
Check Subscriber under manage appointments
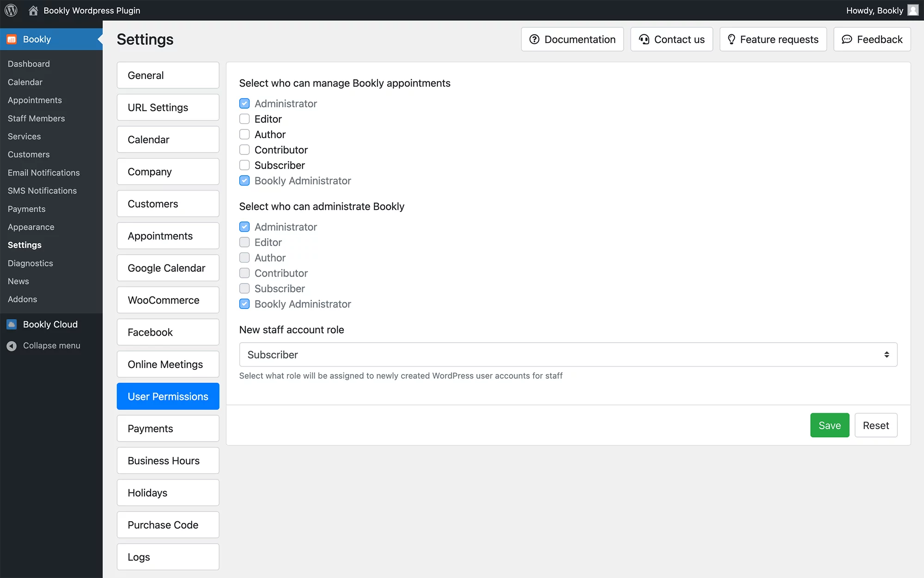pyautogui.click(x=244, y=165)
